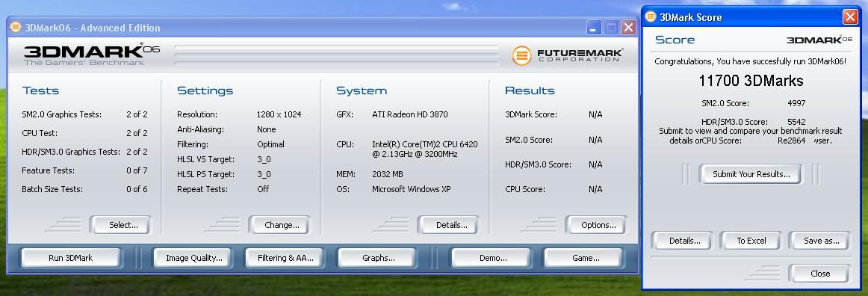Export results with To Excel button
Image resolution: width=868 pixels, height=296 pixels.
[751, 241]
